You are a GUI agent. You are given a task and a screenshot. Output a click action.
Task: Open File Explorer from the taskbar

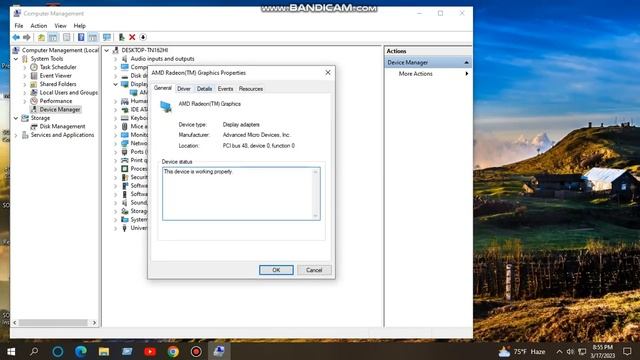click(104, 351)
